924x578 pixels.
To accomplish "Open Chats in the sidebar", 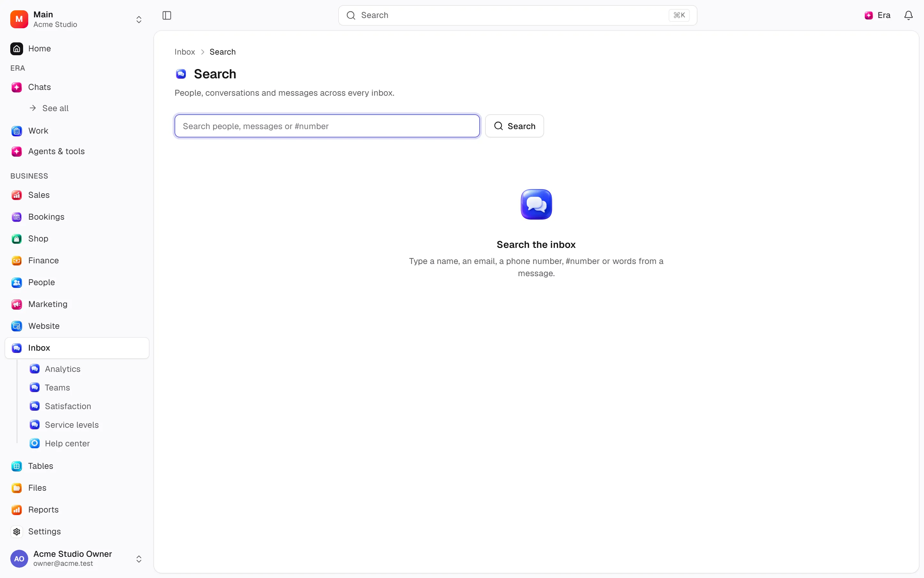I will click(77, 87).
